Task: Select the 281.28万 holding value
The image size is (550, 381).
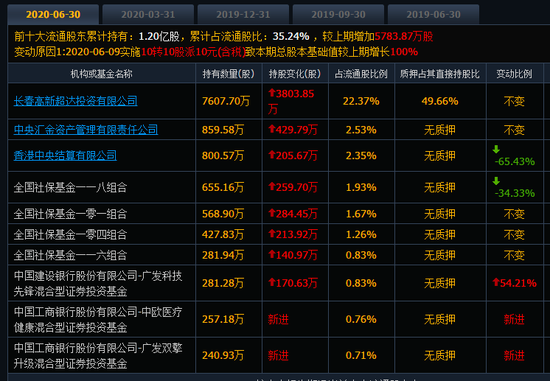Action: pos(223,283)
